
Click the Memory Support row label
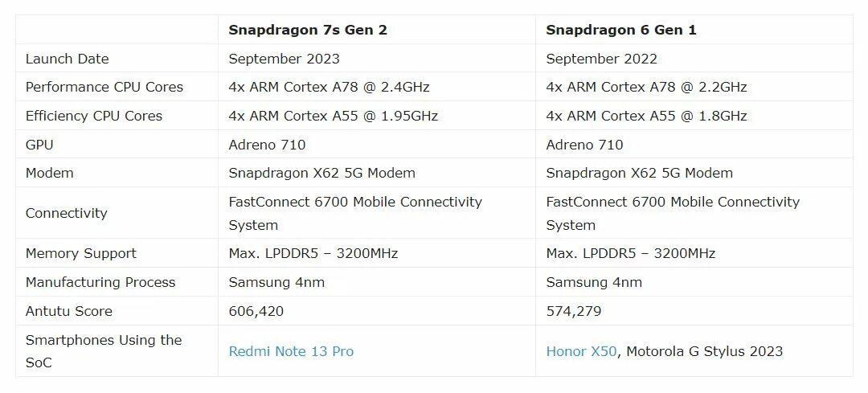click(81, 253)
